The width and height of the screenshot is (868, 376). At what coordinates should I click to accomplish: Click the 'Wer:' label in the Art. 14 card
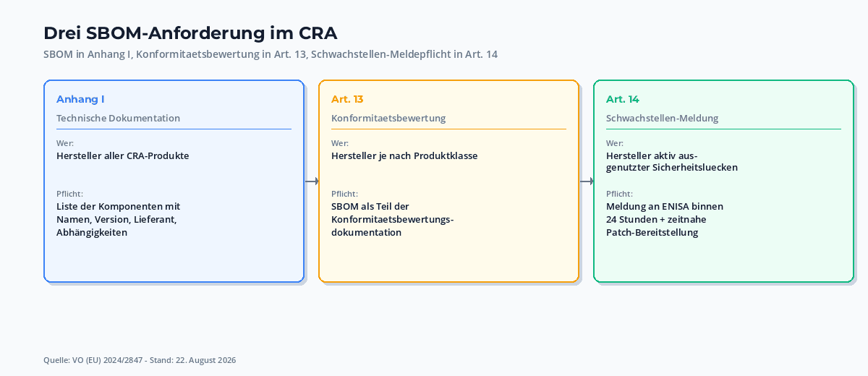click(x=615, y=143)
